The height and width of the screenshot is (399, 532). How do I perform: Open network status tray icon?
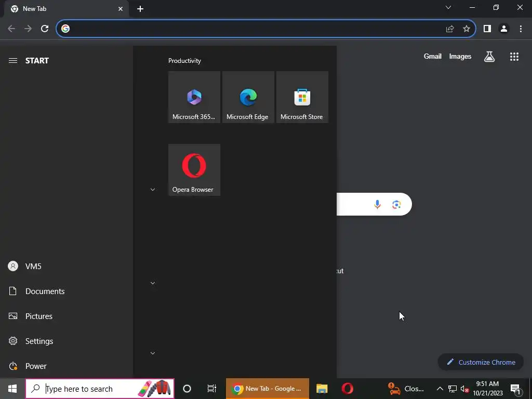tap(453, 389)
